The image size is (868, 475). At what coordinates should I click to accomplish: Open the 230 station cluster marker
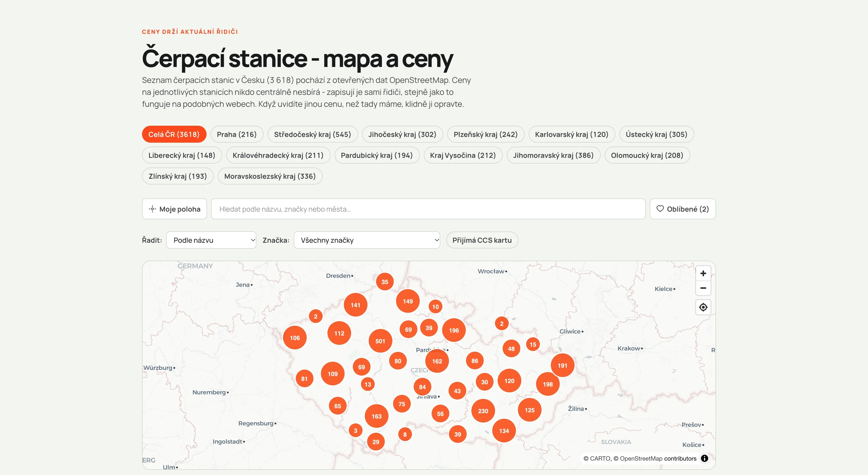point(483,411)
